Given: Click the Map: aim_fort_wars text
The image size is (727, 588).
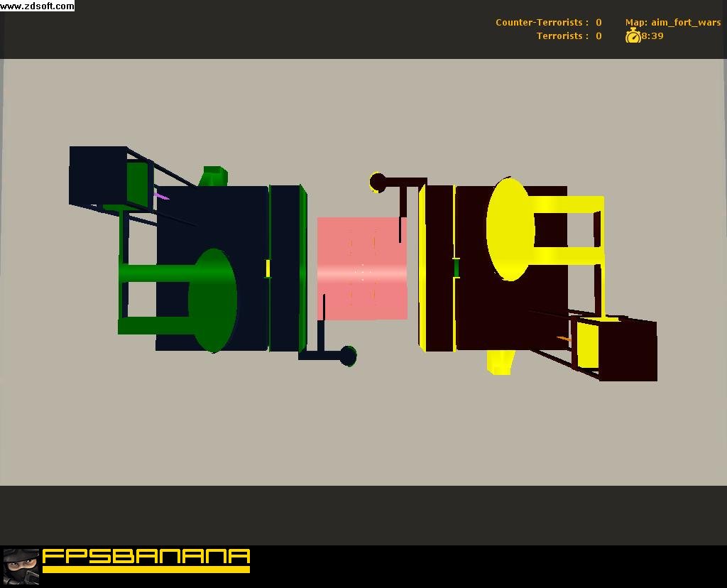Looking at the screenshot, I should tap(673, 22).
